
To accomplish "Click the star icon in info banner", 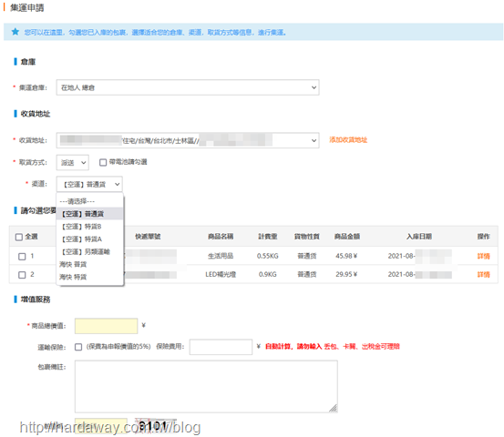I will 15,32.
